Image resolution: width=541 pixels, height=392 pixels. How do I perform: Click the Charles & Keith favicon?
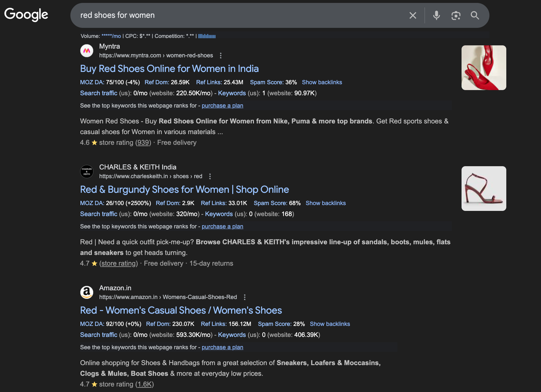click(87, 172)
